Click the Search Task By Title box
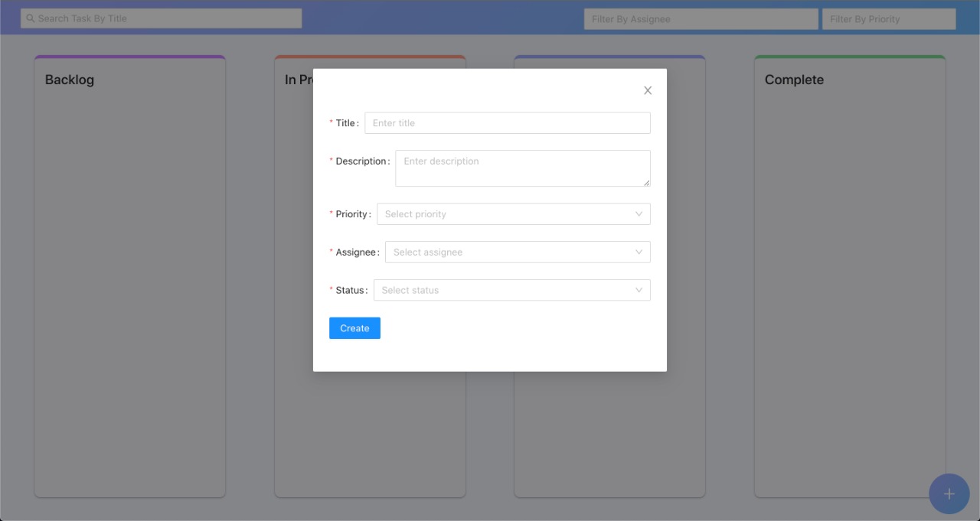This screenshot has width=980, height=521. point(161,18)
